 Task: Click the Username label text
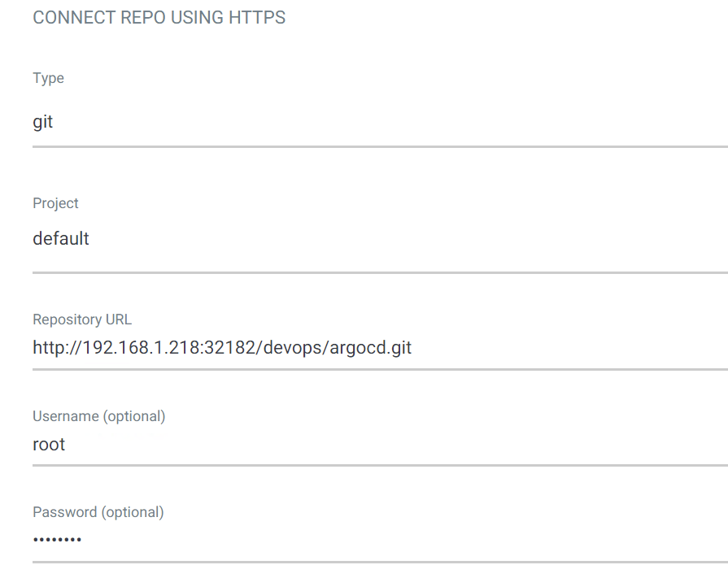tap(65, 416)
